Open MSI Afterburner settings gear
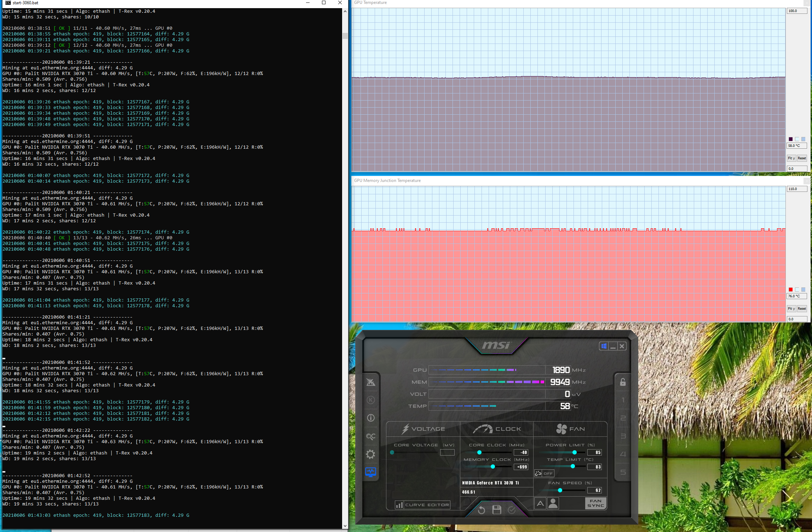This screenshot has height=532, width=812. tap(370, 454)
